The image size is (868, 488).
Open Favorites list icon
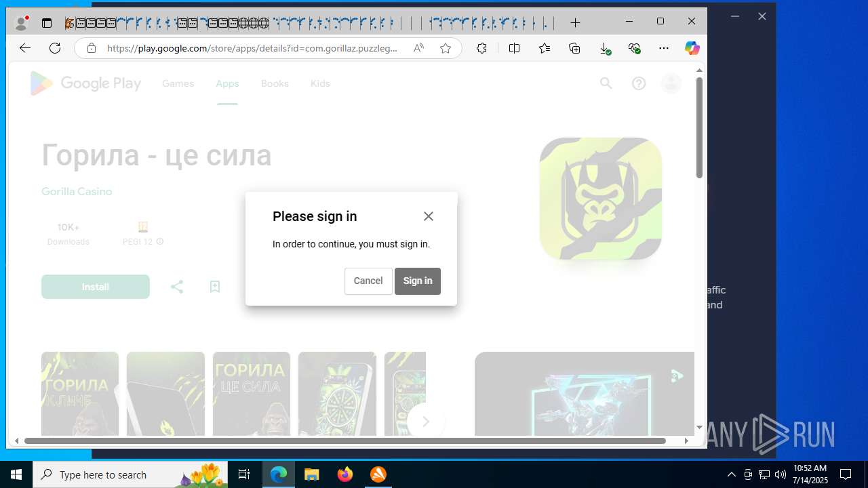(545, 48)
